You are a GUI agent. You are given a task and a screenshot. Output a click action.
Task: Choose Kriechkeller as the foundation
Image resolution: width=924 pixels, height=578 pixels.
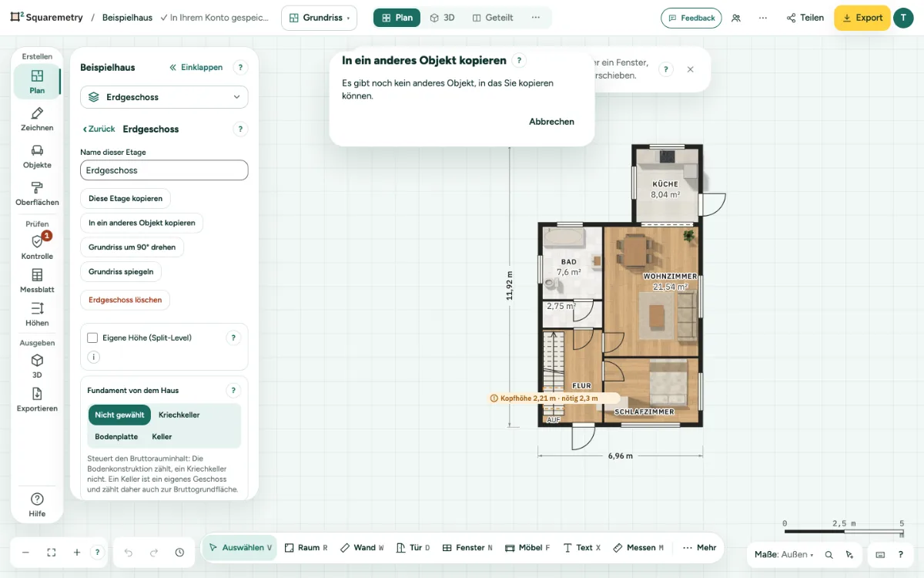pos(179,415)
